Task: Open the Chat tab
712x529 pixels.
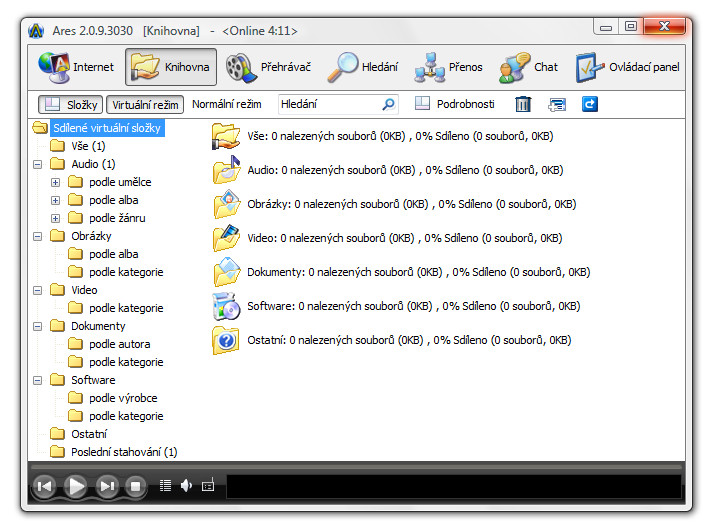Action: (528, 67)
